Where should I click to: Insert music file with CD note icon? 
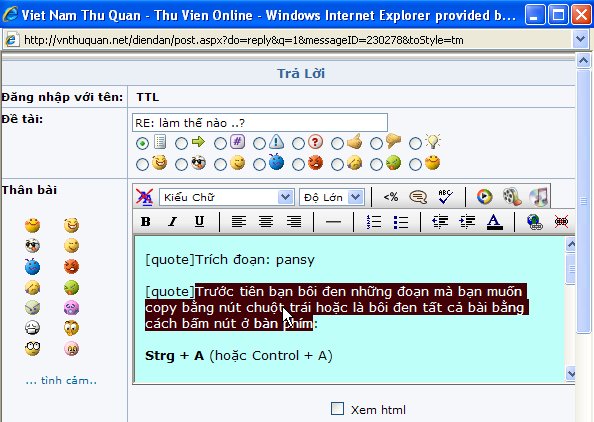point(539,196)
